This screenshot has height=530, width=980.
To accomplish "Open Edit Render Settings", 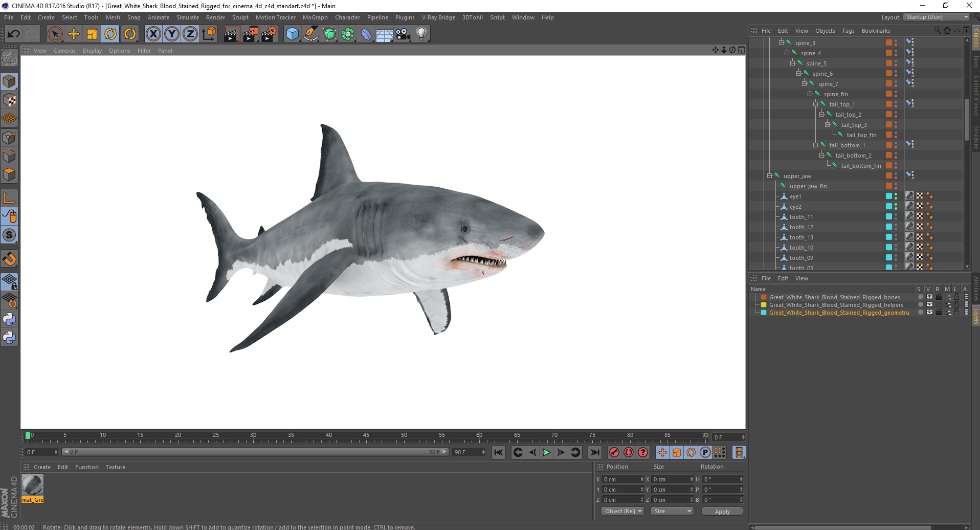I will (269, 34).
